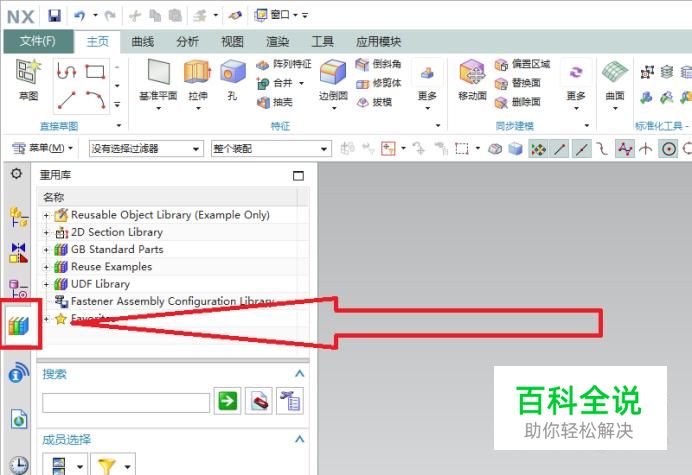
Task: Click the Save icon in quick access toolbar
Action: pos(54,16)
